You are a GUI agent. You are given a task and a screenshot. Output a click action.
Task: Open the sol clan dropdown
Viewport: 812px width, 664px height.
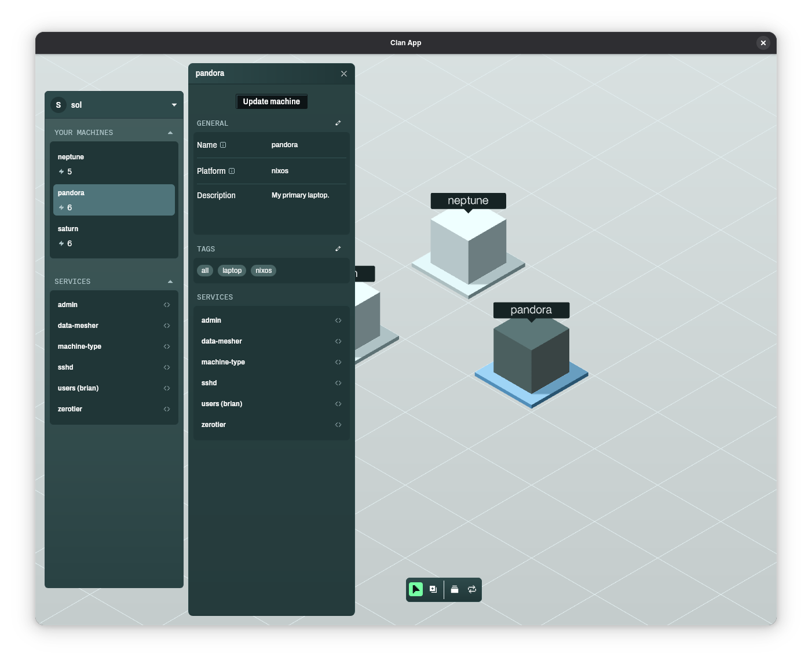174,105
